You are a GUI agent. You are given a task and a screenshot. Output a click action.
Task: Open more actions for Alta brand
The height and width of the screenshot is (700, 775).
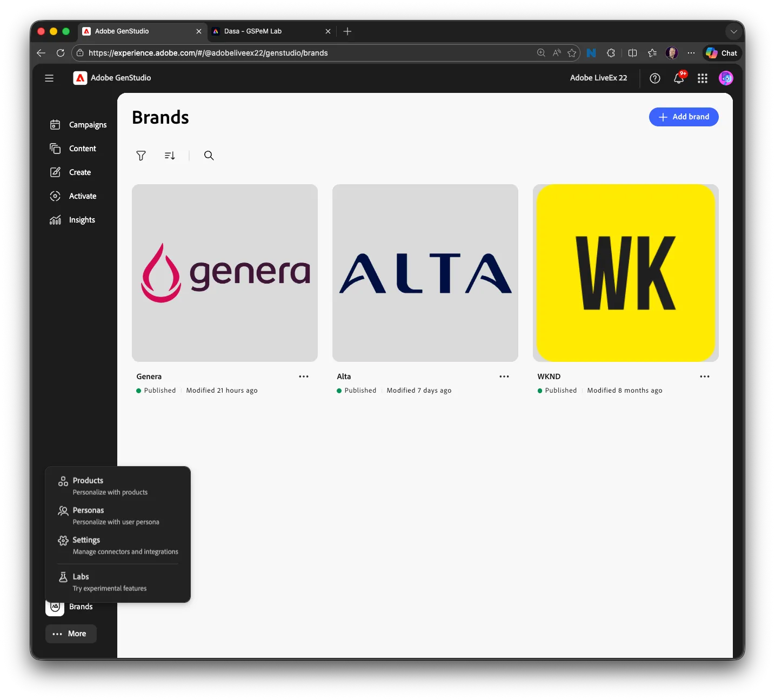tap(504, 376)
